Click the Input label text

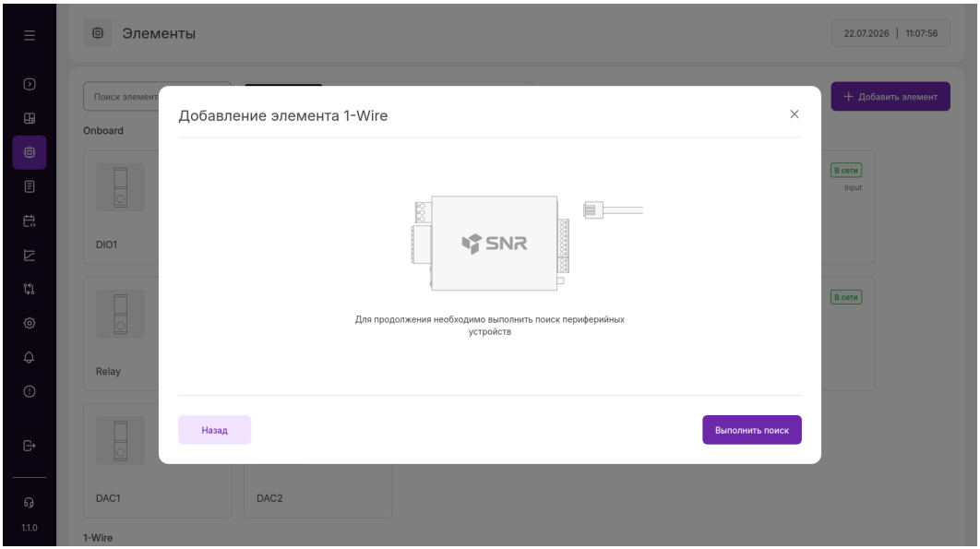point(854,187)
